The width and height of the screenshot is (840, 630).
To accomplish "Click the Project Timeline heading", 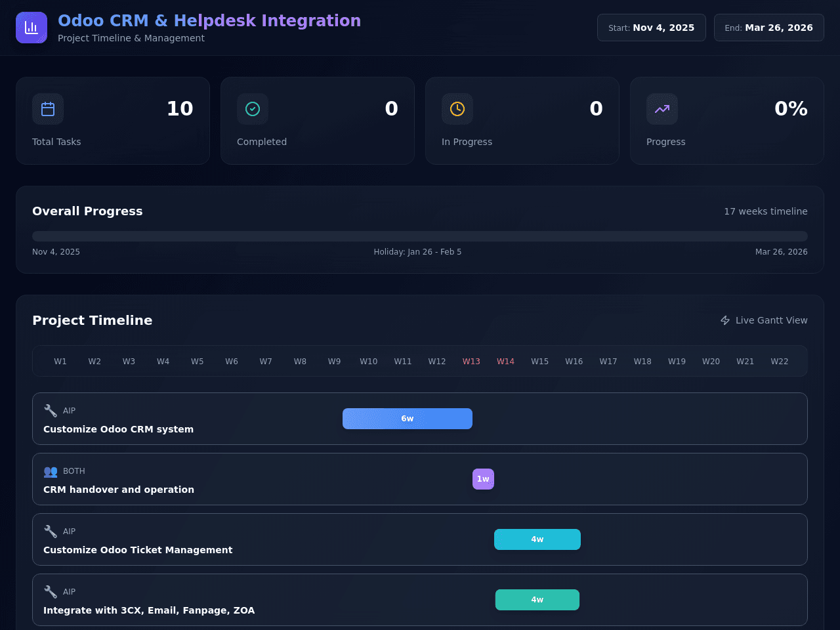I will [x=93, y=320].
